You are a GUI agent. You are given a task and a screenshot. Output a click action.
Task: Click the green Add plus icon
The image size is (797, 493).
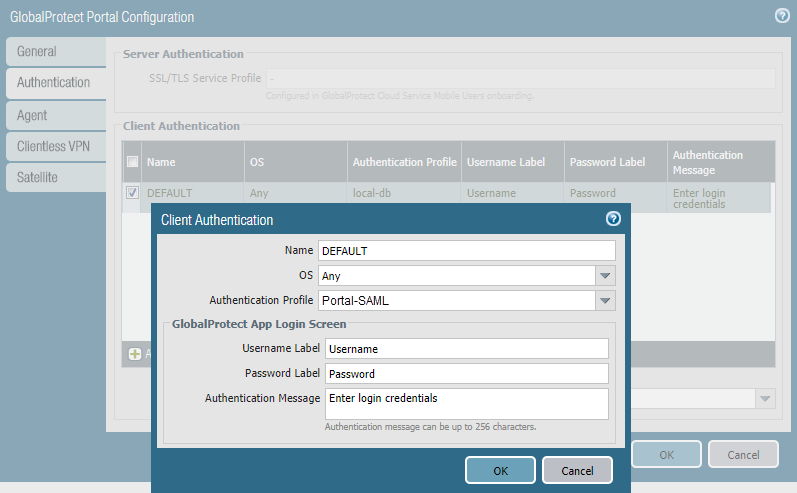pos(134,354)
